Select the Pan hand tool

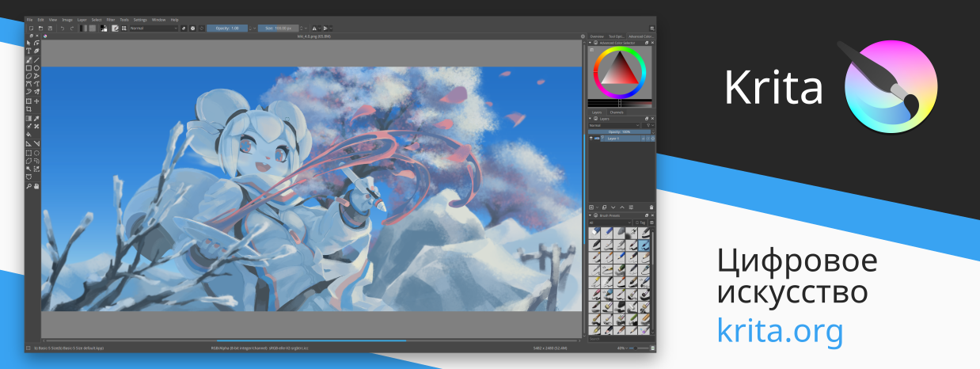(36, 186)
